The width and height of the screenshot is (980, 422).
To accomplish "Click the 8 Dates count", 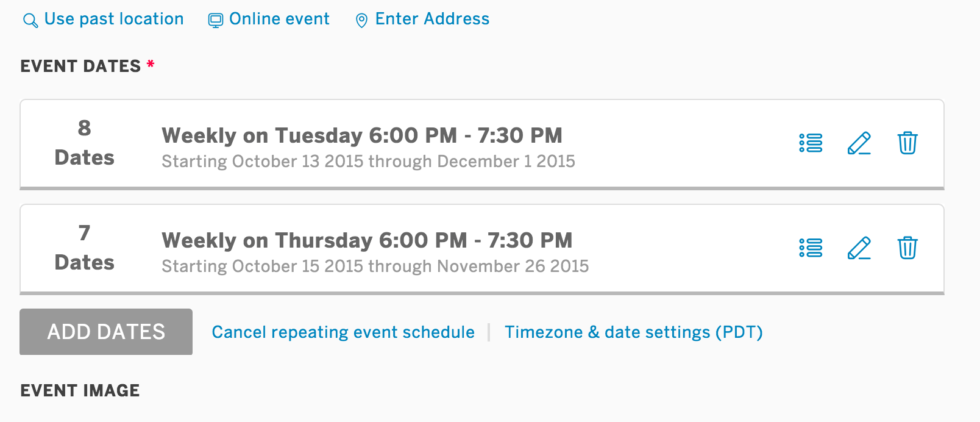I will click(84, 143).
